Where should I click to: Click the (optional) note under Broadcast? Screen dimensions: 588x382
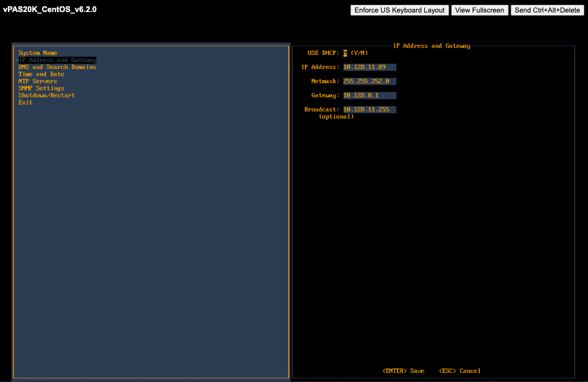(336, 117)
